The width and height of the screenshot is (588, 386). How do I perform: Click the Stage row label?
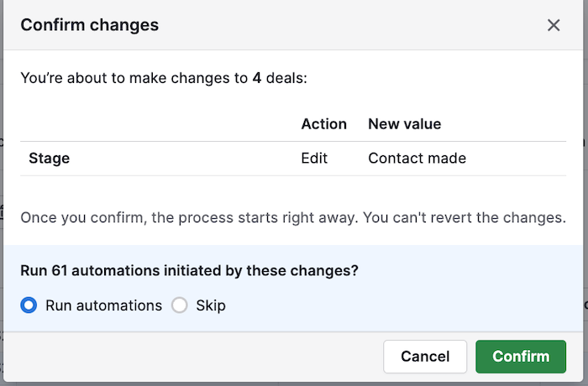tap(49, 158)
